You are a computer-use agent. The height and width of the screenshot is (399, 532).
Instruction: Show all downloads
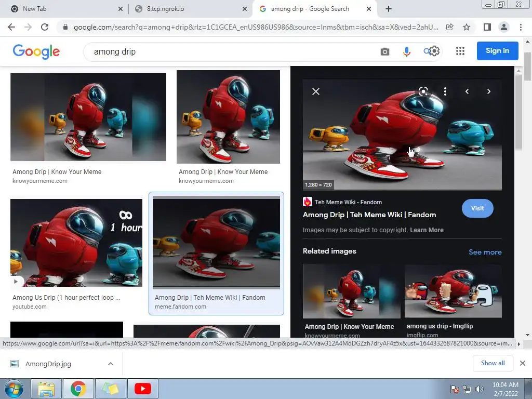(x=493, y=363)
